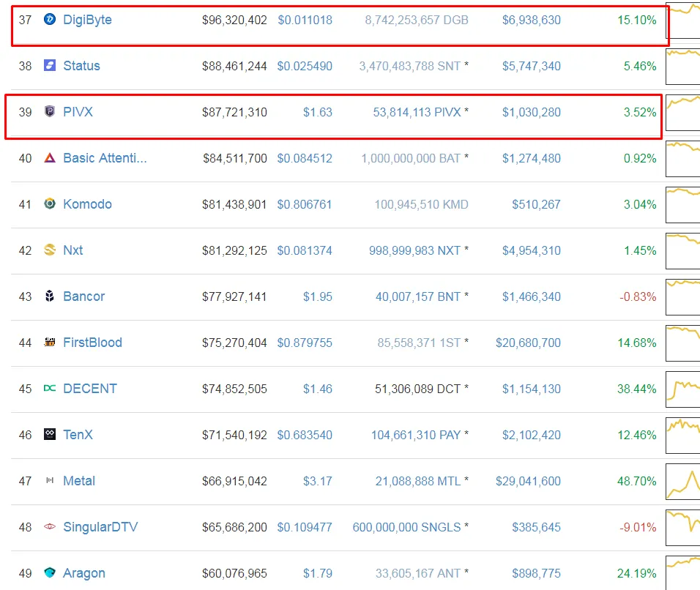The height and width of the screenshot is (590, 700).
Task: Click Status supply 3,470,483,788 SNT
Action: coord(410,66)
